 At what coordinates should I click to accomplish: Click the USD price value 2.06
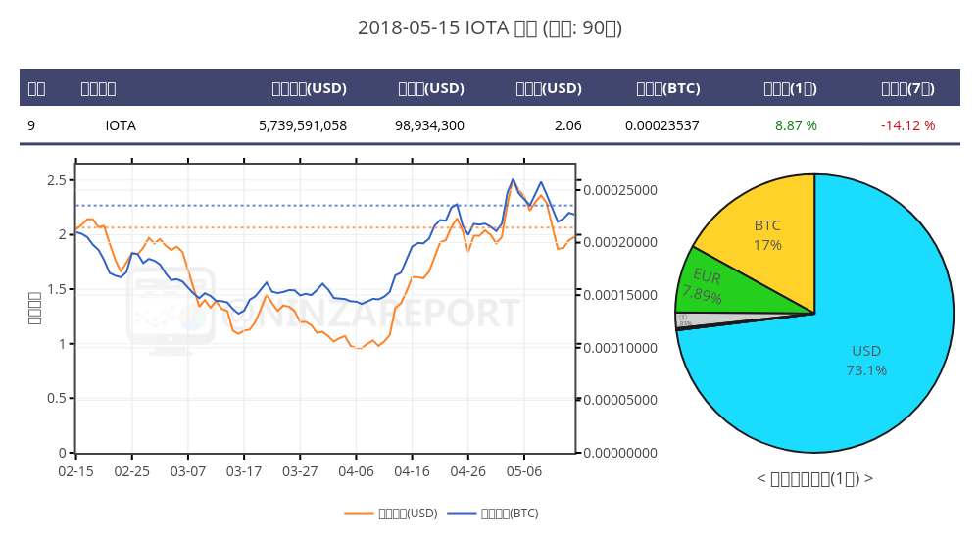(568, 125)
